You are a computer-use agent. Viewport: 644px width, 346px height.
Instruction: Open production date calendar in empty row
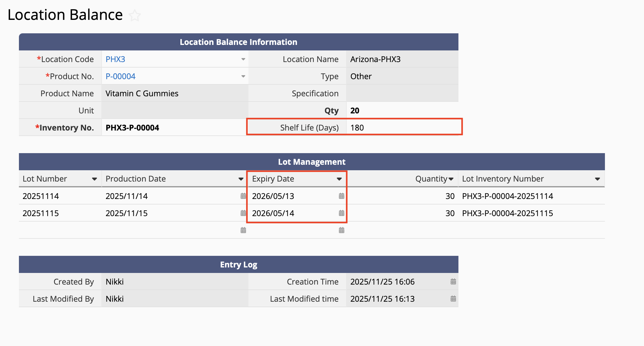(x=243, y=230)
